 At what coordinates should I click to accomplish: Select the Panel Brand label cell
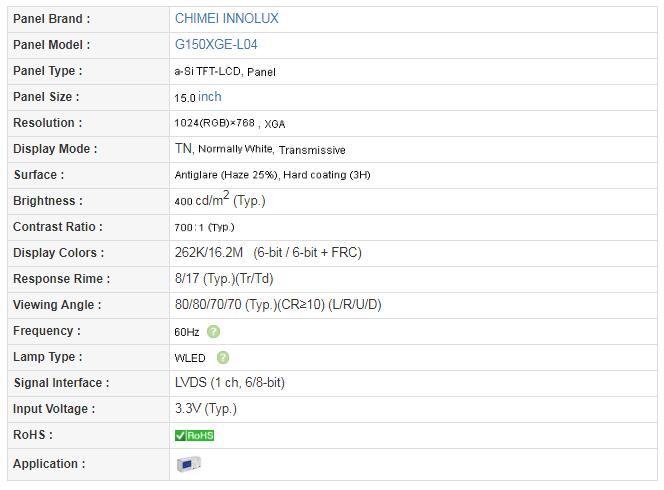[x=89, y=19]
